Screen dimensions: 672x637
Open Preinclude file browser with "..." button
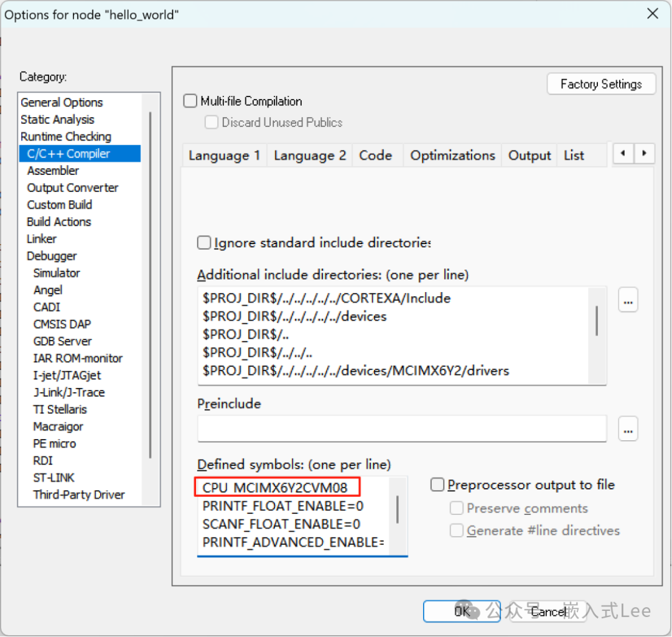[x=628, y=428]
